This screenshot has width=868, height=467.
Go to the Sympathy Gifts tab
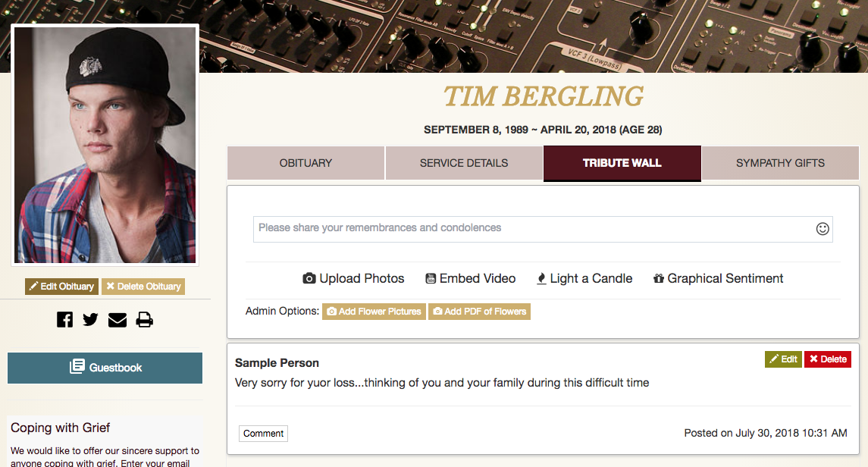pos(780,163)
